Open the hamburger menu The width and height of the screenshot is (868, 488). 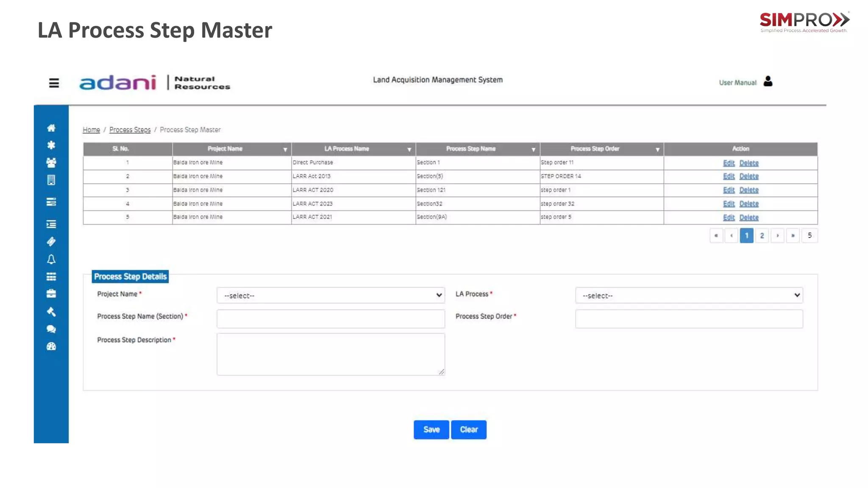coord(54,83)
